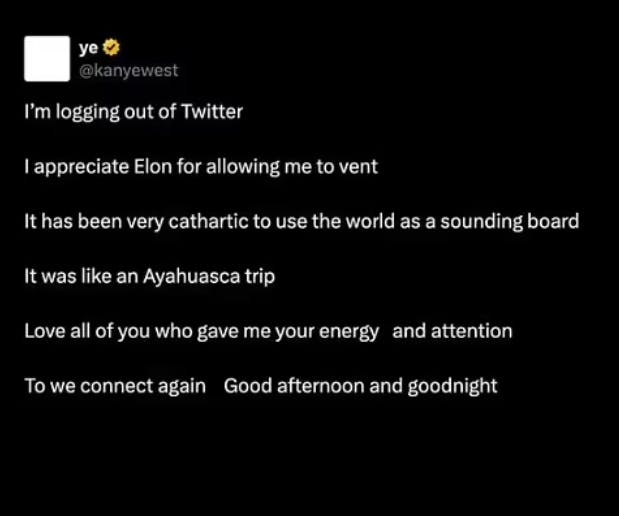The width and height of the screenshot is (619, 516).
Task: Click the word "Twitter" in the tweet
Action: (211, 112)
